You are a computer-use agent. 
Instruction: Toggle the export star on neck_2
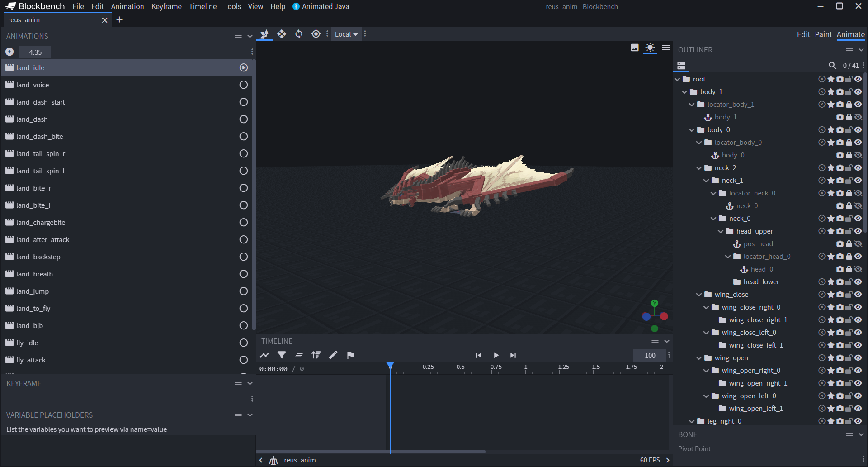click(831, 167)
